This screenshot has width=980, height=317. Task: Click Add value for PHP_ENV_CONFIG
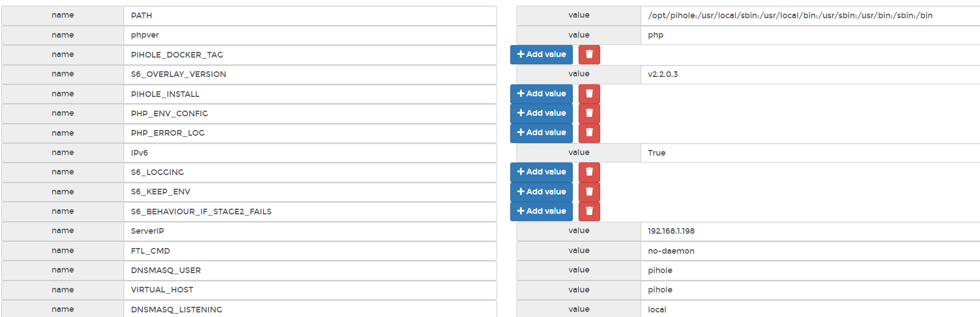coord(542,113)
